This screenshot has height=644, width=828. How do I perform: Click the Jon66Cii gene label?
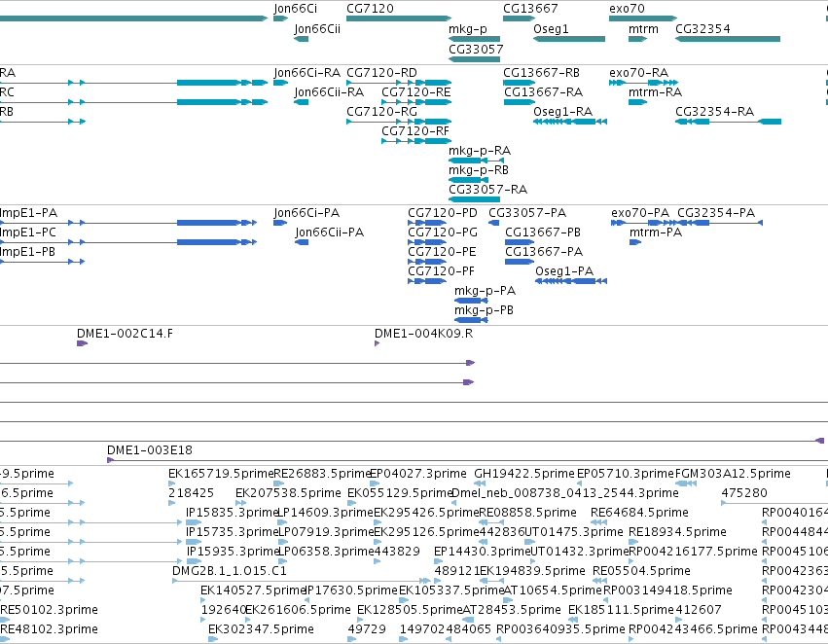(x=317, y=29)
